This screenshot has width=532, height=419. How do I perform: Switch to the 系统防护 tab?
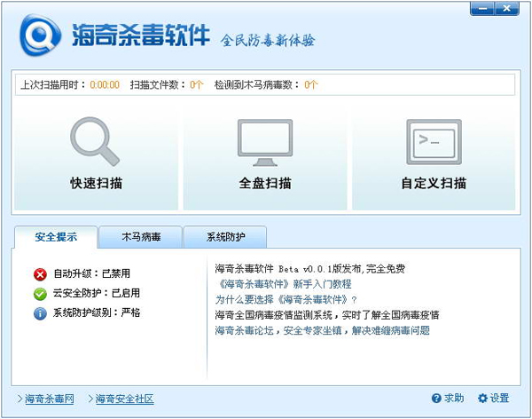pos(225,237)
